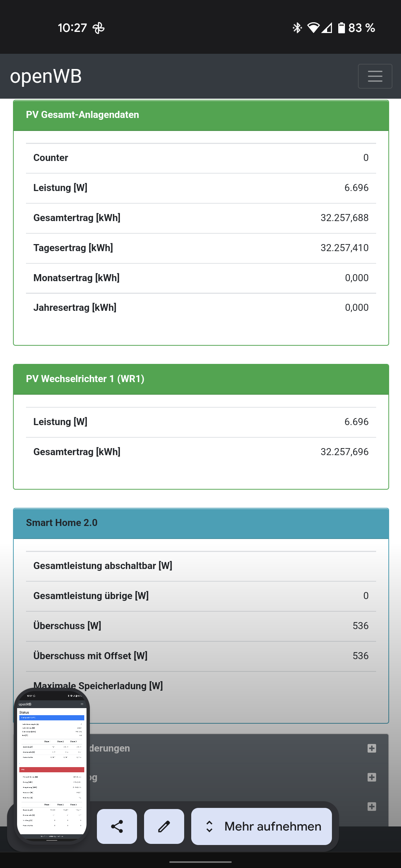
Task: Expand the section ending in "og"
Action: [x=372, y=777]
